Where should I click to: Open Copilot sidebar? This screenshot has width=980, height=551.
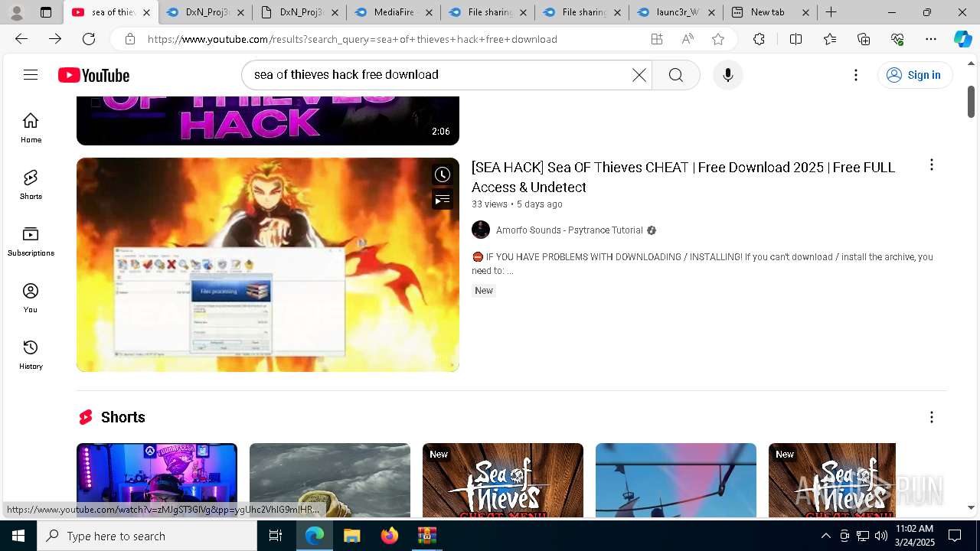pos(962,39)
